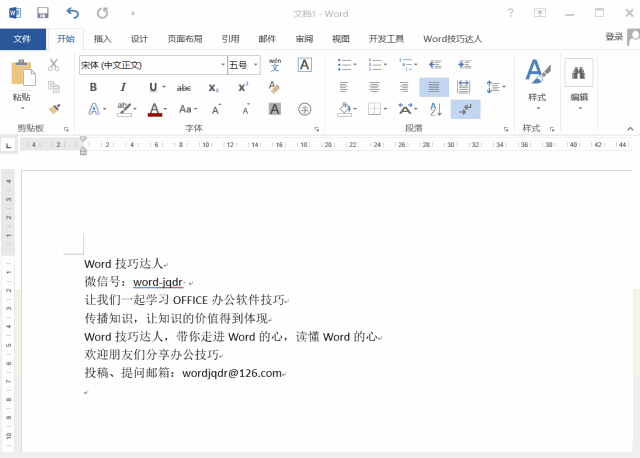Image resolution: width=640 pixels, height=458 pixels.
Task: Open the Word技巧达人 tab
Action: (x=453, y=39)
